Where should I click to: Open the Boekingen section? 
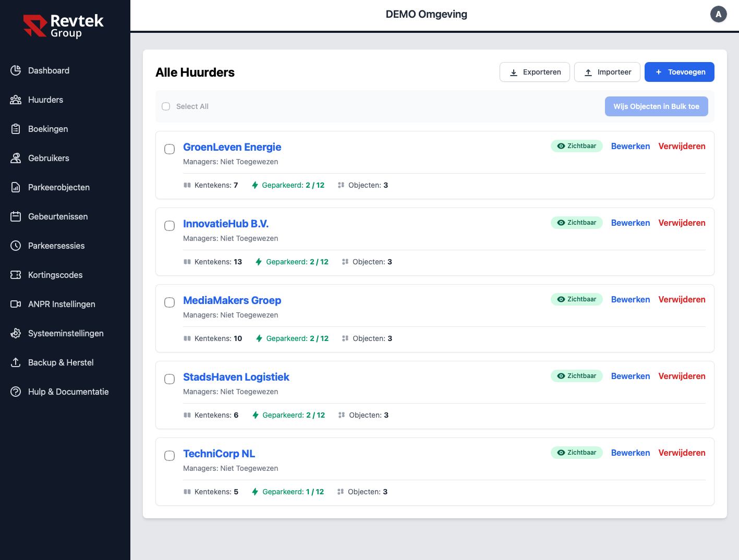tap(48, 129)
